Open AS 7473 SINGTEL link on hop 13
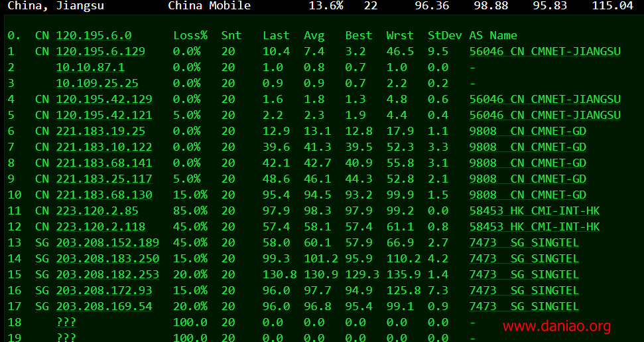644x342 pixels. pyautogui.click(x=525, y=242)
